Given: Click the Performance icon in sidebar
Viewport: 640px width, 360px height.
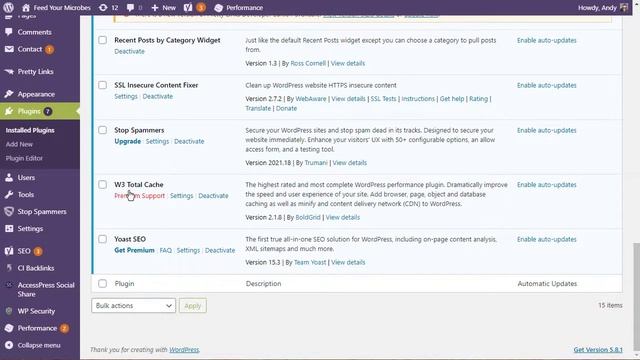Looking at the screenshot, I should 9,328.
